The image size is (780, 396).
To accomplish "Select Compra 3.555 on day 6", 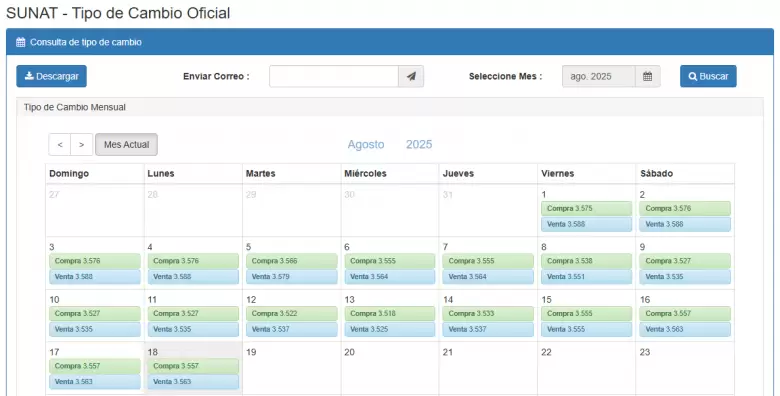I will click(390, 261).
